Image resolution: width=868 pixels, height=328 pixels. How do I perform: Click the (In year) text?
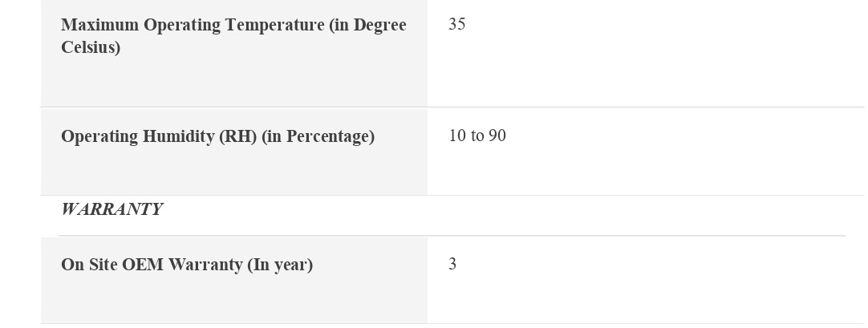pyautogui.click(x=279, y=265)
